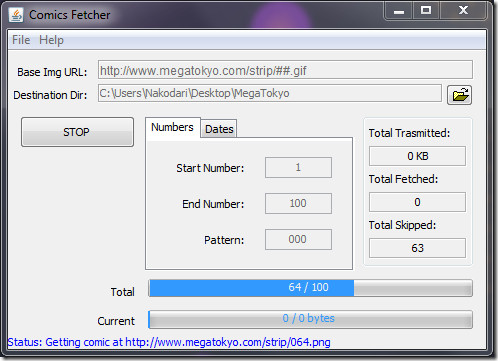Click the Destination Dir field
This screenshot has width=498, height=361.
coord(270,93)
